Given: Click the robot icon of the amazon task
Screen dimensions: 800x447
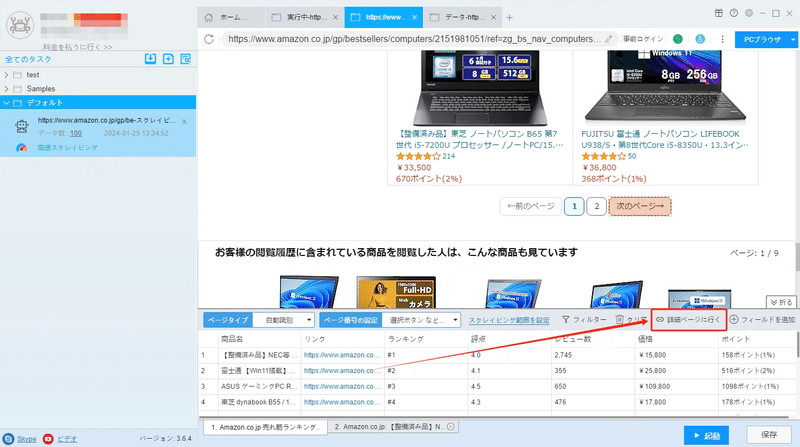Looking at the screenshot, I should pyautogui.click(x=21, y=126).
